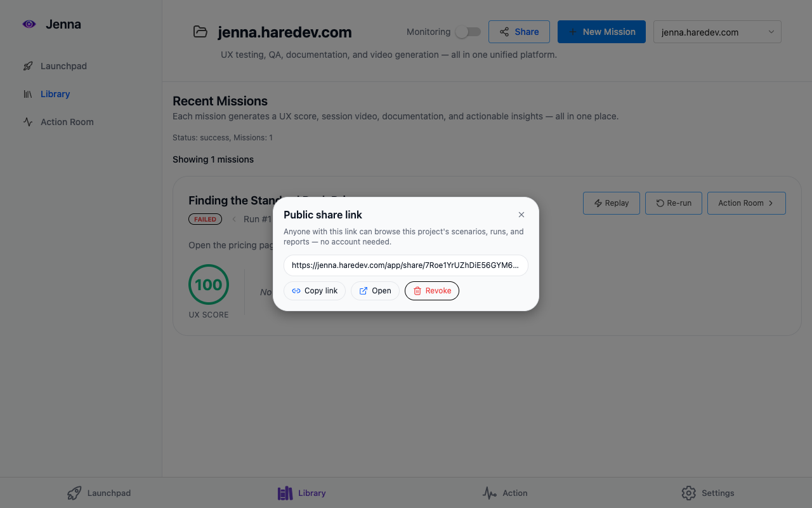
Task: Open the share link in new tab
Action: pyautogui.click(x=375, y=291)
